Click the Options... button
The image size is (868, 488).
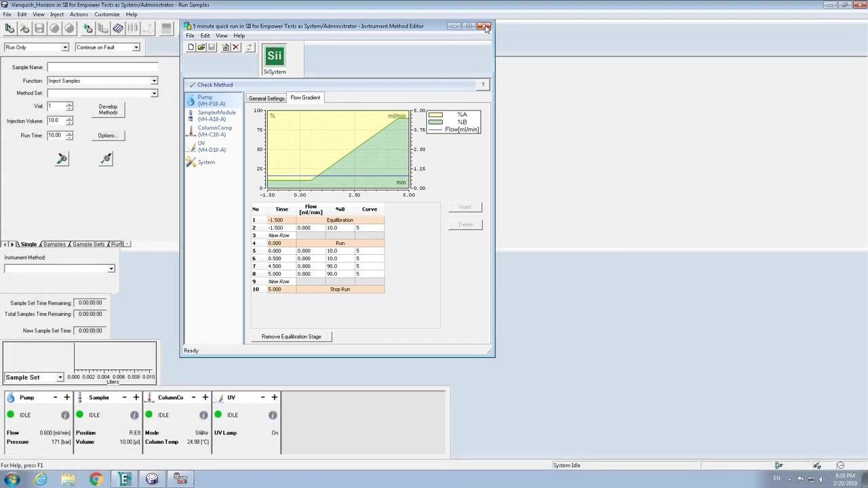click(107, 136)
